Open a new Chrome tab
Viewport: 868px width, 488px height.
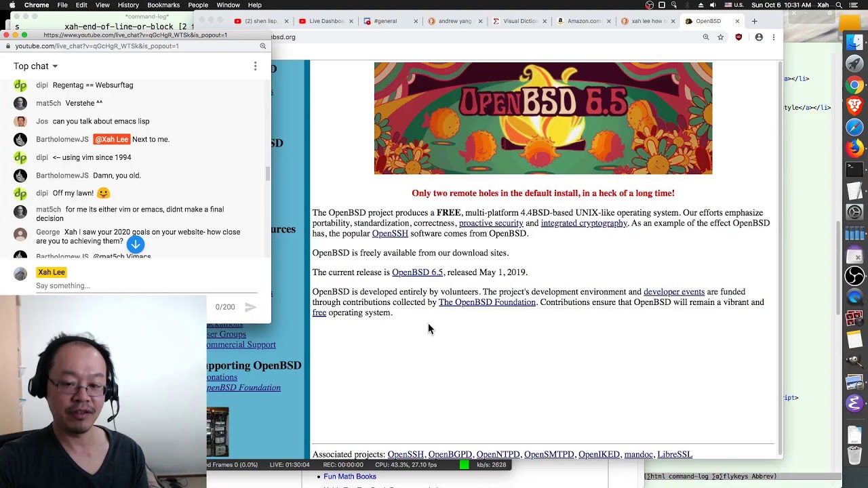754,21
